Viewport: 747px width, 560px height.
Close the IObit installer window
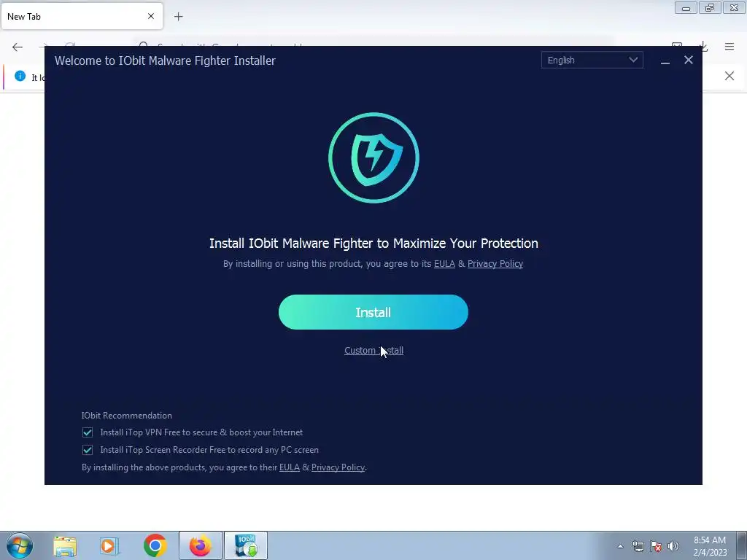[689, 60]
